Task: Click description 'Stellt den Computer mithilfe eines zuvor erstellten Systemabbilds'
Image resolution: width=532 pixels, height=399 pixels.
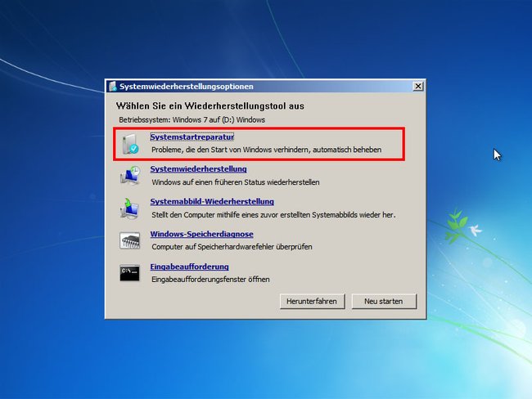Action: coord(254,214)
